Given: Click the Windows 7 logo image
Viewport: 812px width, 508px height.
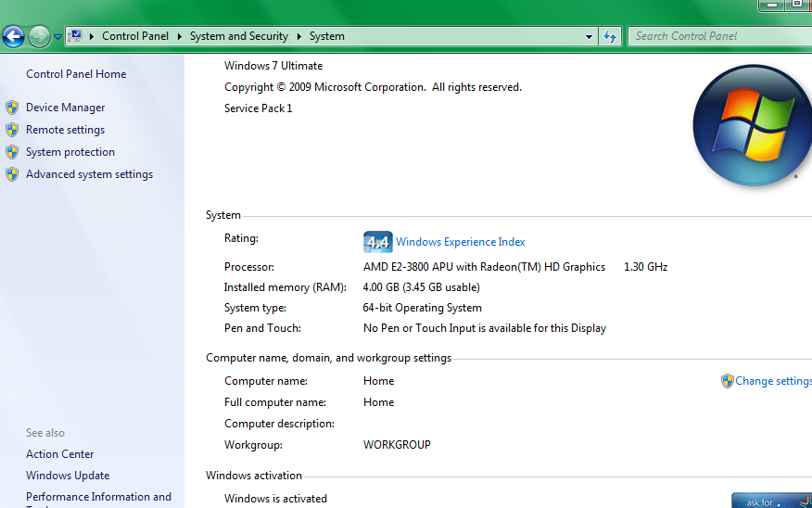Looking at the screenshot, I should [x=752, y=125].
